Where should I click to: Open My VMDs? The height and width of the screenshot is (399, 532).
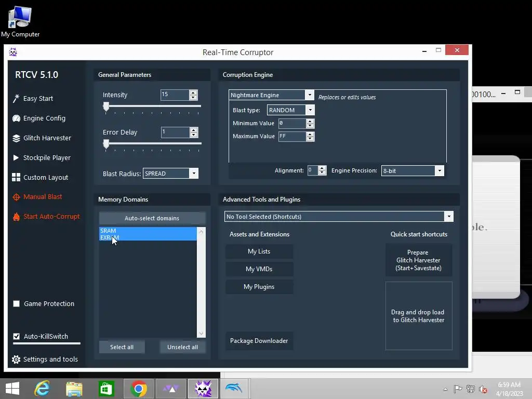[x=259, y=269]
